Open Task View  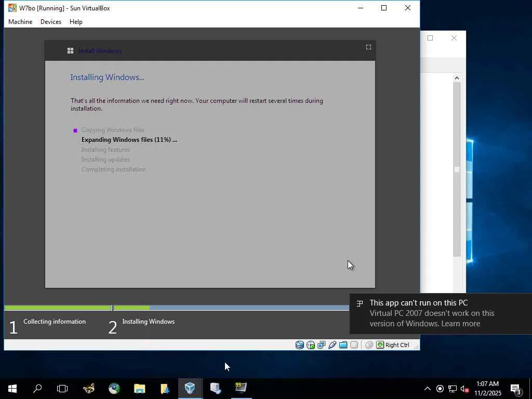click(62, 389)
